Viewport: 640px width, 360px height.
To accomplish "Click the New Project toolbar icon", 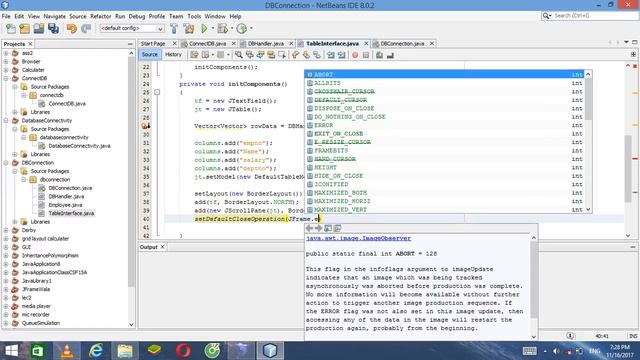I will (24, 29).
